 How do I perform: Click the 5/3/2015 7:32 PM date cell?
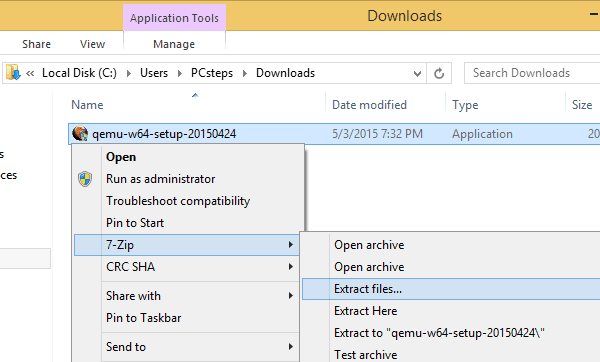pos(377,134)
